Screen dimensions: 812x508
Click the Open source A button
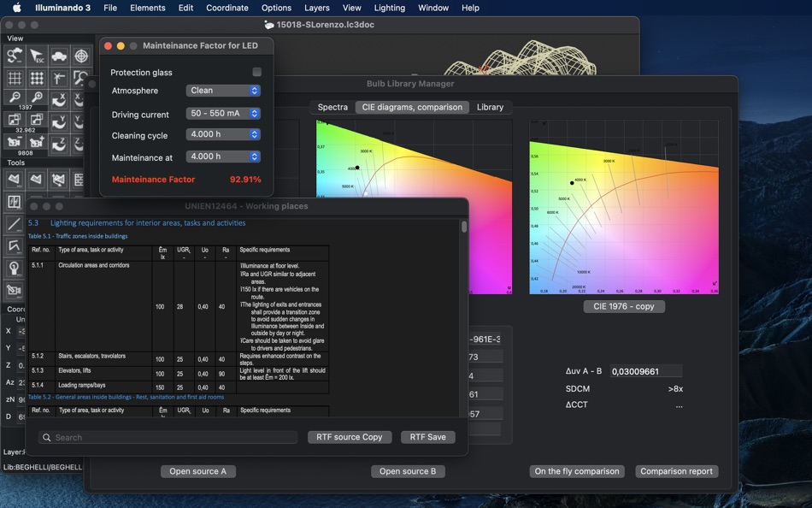pos(197,471)
